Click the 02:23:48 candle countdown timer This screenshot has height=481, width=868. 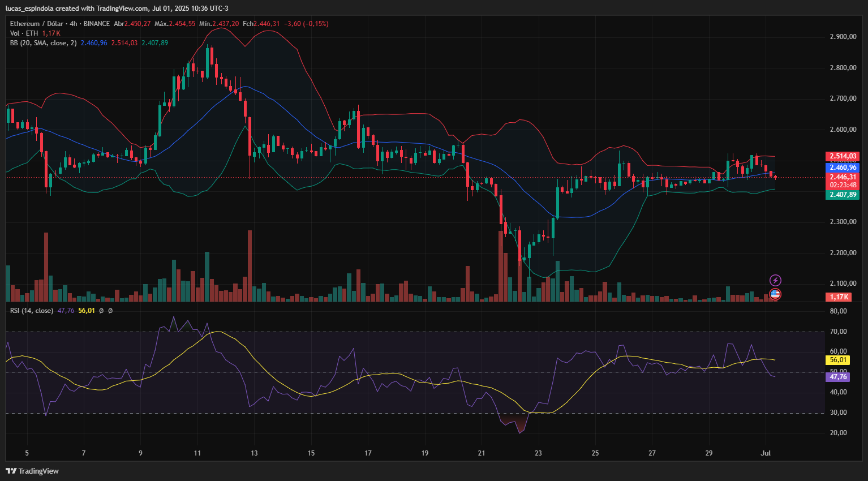843,185
